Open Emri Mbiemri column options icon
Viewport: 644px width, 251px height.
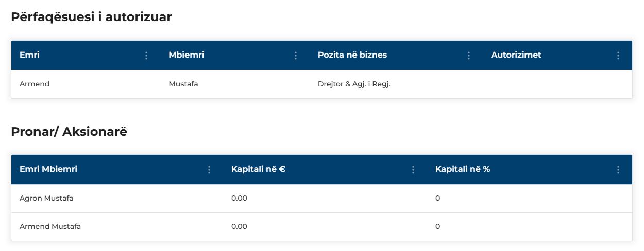(x=209, y=170)
